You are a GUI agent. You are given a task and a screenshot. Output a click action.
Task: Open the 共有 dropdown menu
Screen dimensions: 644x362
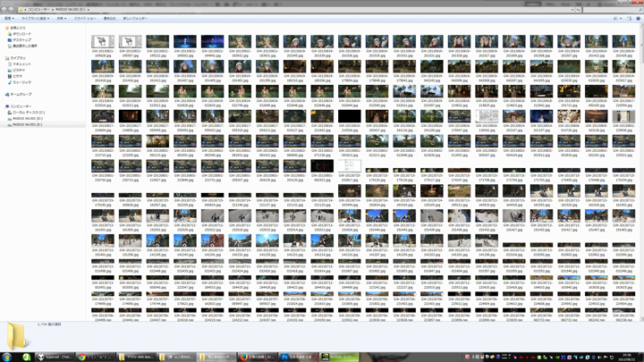[61, 19]
